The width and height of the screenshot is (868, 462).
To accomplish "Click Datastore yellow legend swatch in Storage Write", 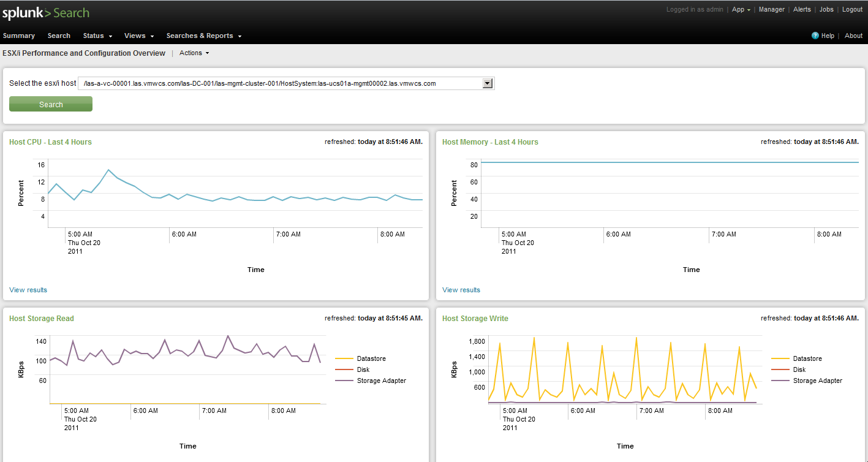I will click(x=780, y=358).
